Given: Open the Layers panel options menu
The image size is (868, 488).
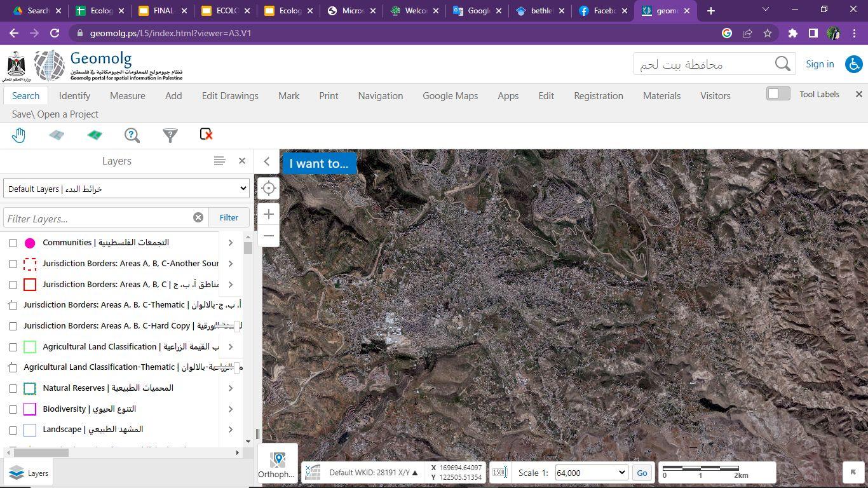Looking at the screenshot, I should 219,161.
